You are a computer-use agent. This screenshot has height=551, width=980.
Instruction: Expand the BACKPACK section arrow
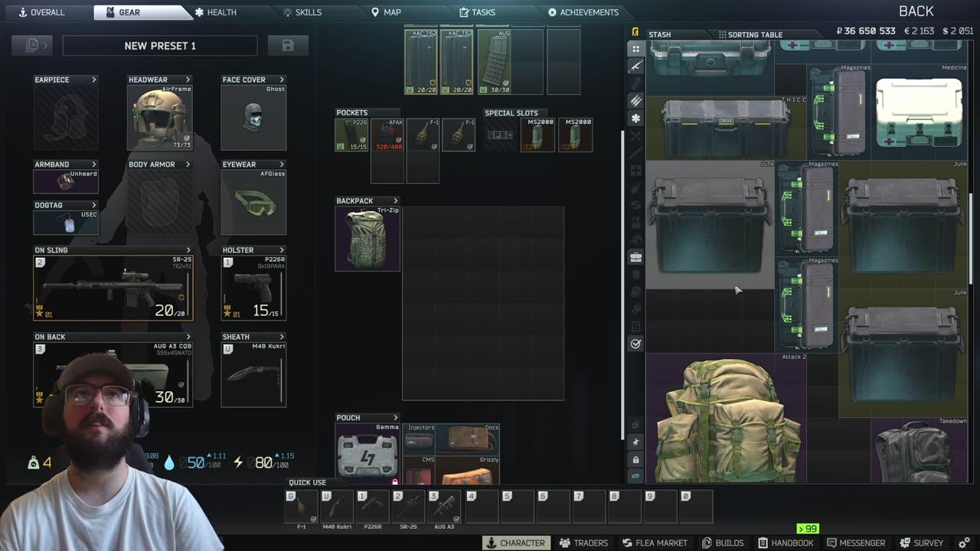396,201
